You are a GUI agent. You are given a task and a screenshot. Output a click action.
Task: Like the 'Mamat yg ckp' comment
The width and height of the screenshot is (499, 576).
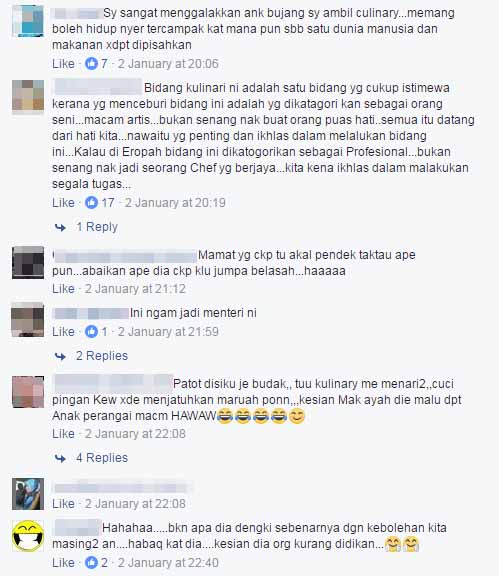pos(63,289)
